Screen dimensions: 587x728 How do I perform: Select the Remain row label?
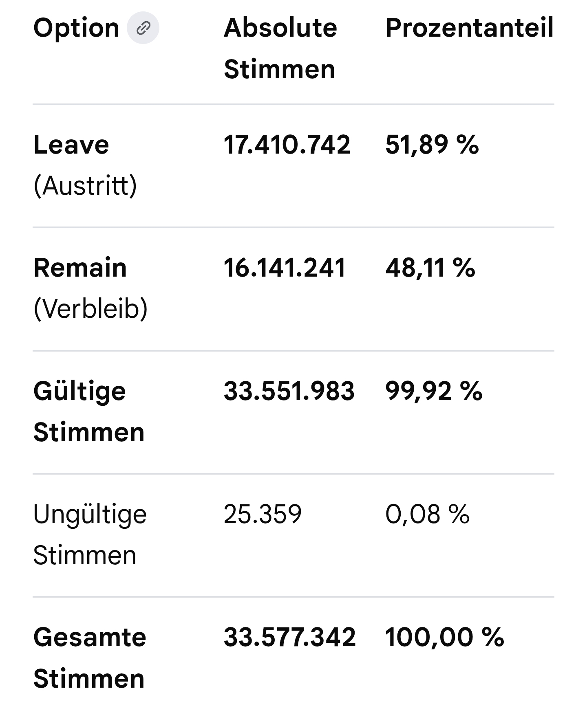(80, 268)
